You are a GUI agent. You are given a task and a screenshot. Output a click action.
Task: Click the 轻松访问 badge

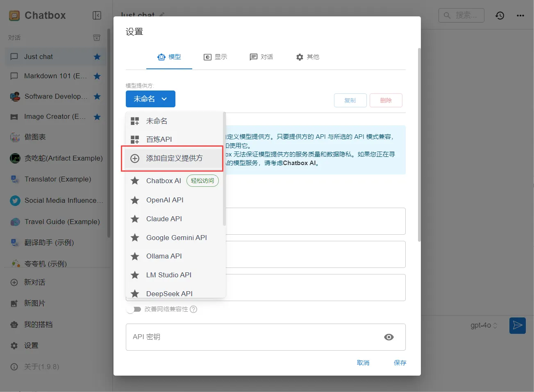coord(202,181)
